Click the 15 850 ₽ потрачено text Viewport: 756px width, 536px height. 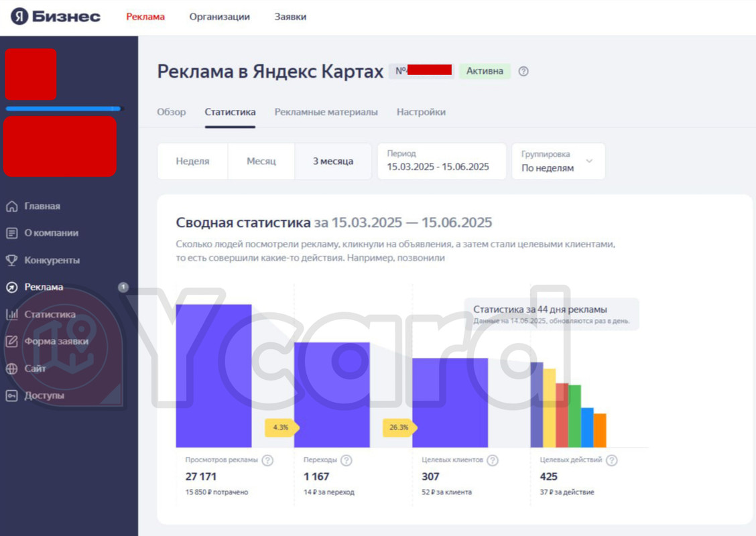[216, 492]
